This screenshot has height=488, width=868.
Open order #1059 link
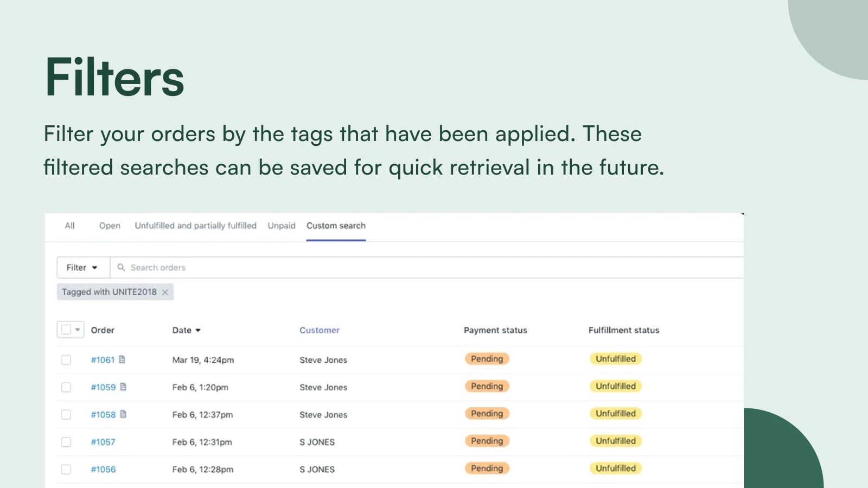point(103,387)
